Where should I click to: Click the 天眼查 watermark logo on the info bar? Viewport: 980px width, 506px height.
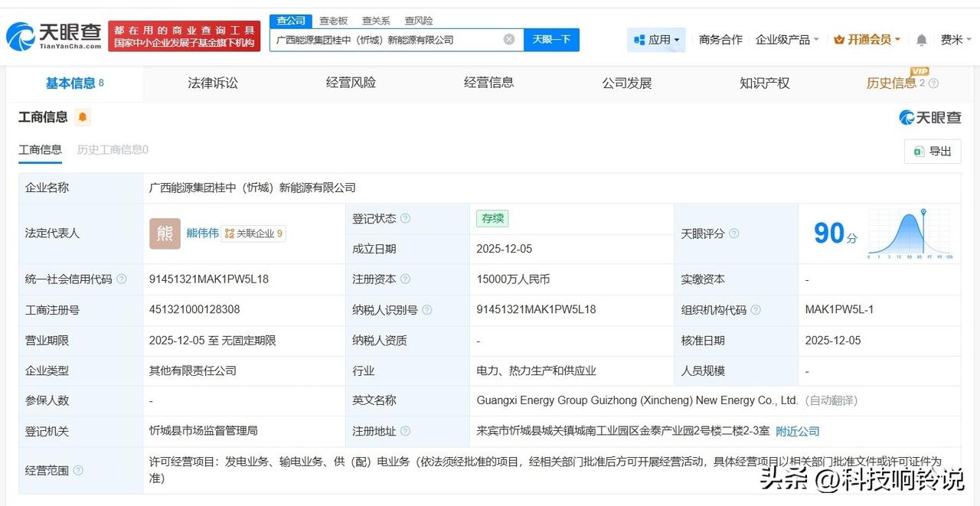pos(930,117)
